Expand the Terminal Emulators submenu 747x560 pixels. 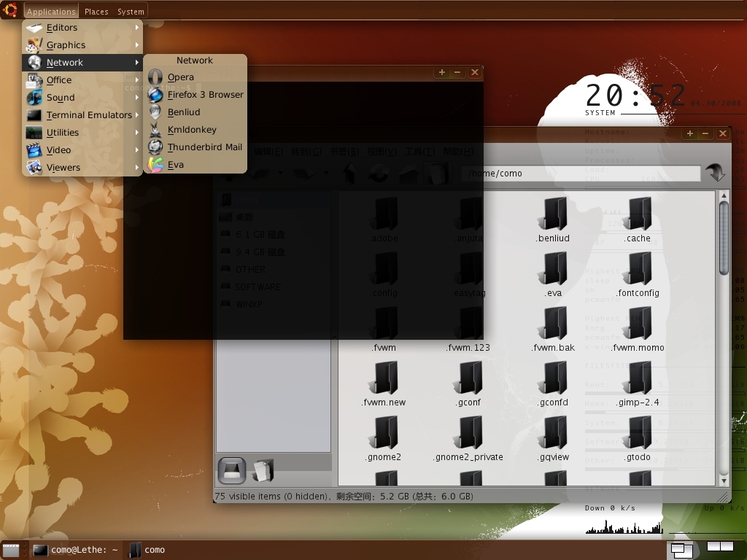pyautogui.click(x=82, y=115)
